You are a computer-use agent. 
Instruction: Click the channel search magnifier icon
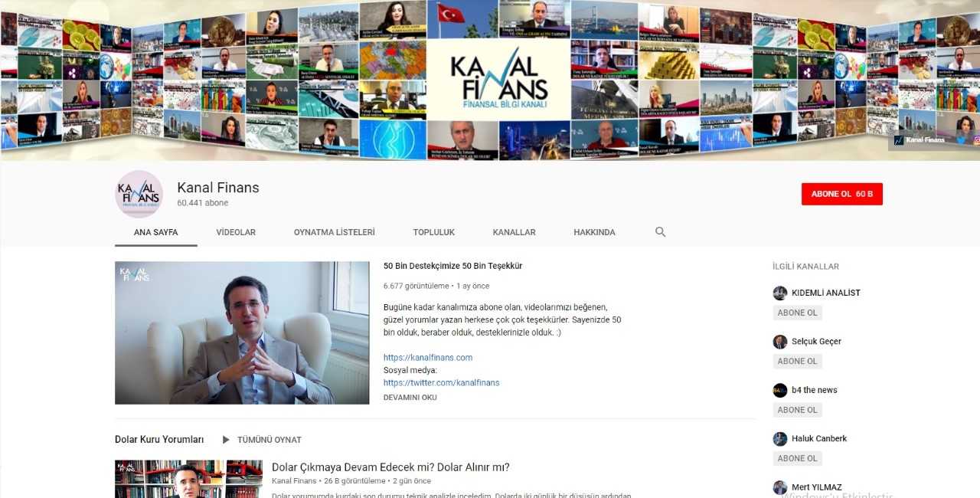(x=660, y=232)
